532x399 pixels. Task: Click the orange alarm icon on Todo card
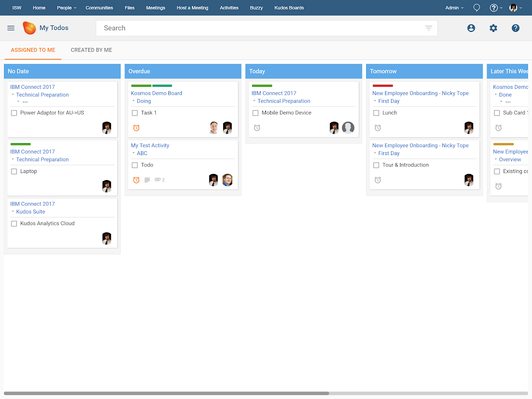136,180
